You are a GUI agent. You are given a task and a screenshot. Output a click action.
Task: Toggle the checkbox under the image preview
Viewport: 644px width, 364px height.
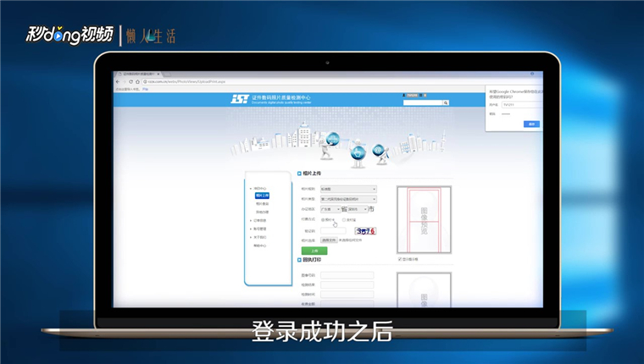[x=400, y=259]
